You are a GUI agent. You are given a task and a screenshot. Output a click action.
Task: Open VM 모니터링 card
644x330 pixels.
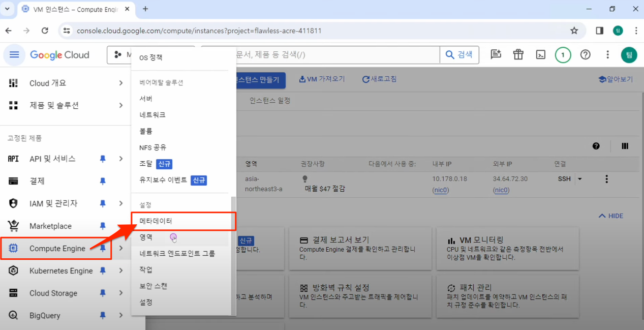pos(507,249)
